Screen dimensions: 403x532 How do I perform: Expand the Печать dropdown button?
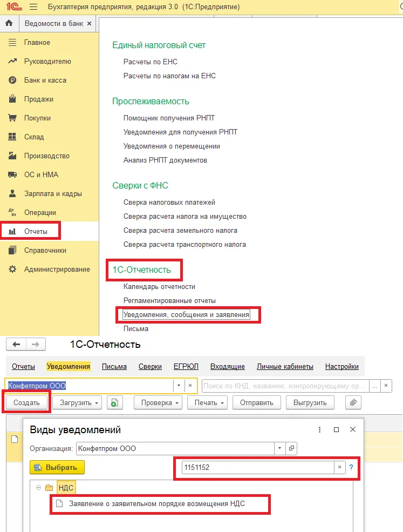pos(207,403)
